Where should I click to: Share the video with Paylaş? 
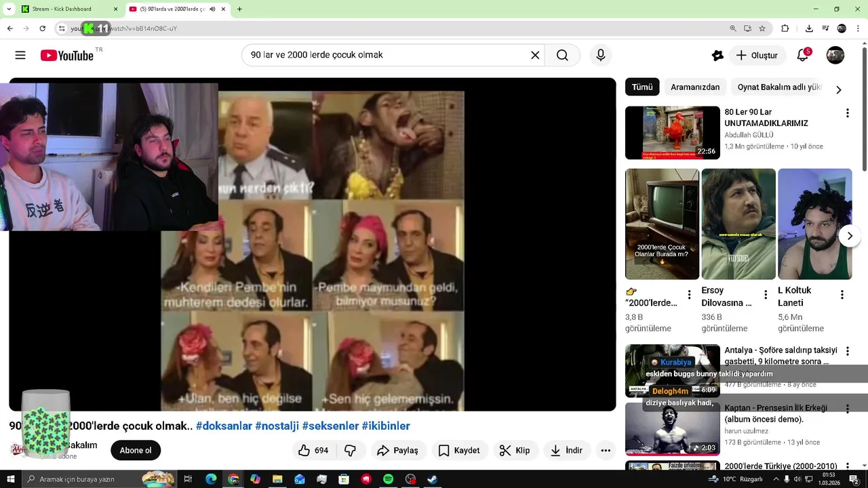pyautogui.click(x=397, y=450)
